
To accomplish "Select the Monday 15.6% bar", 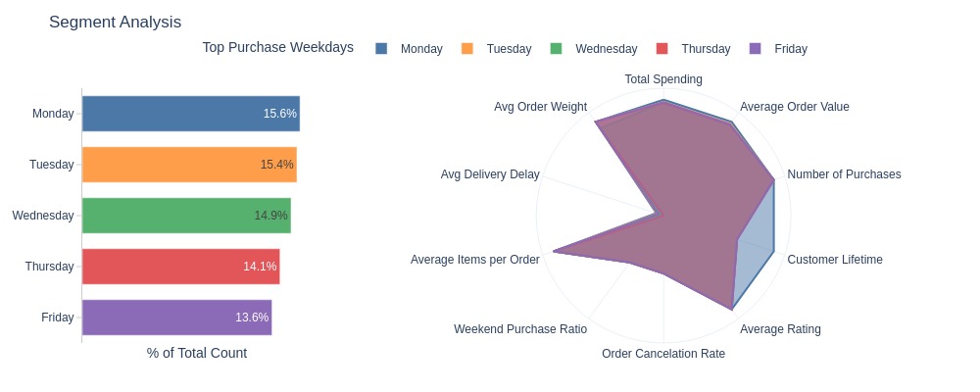I will (191, 114).
